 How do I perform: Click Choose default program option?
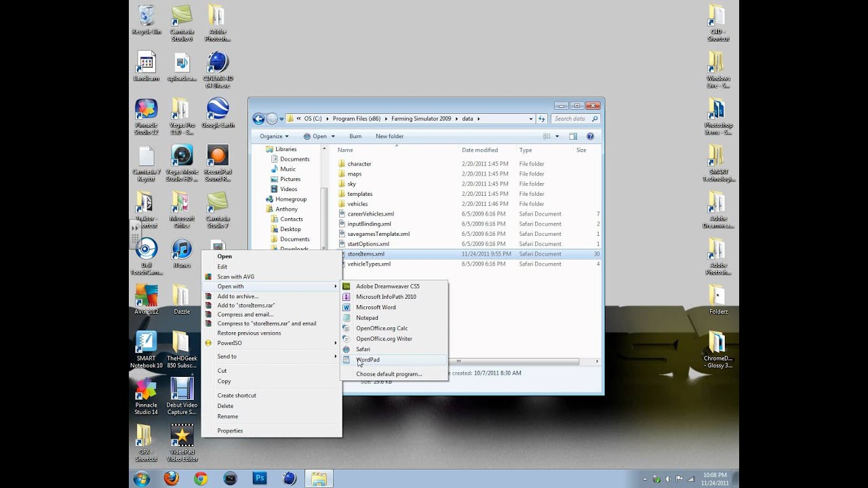click(x=394, y=374)
